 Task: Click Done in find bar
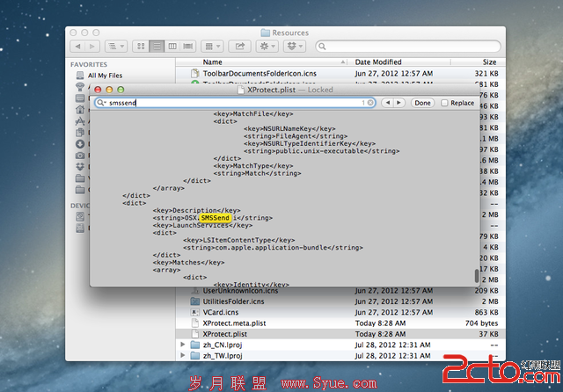[x=422, y=103]
